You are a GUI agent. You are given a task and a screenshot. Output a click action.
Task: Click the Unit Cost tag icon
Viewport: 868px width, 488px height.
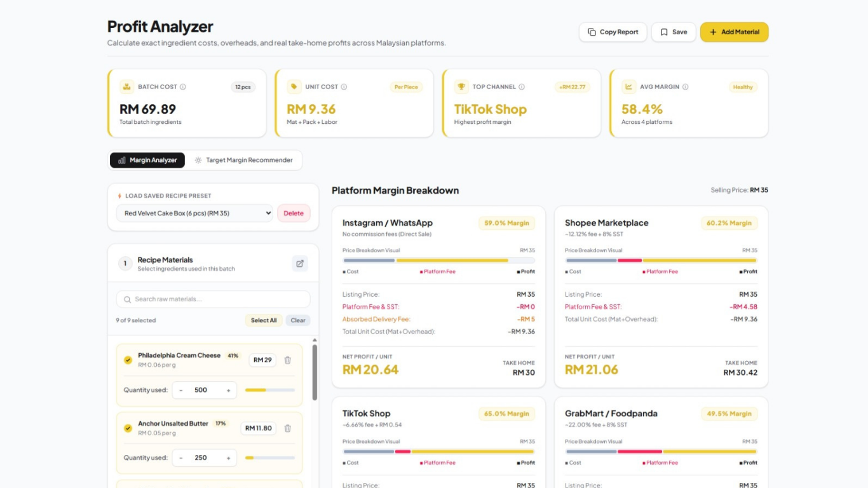[x=294, y=87]
